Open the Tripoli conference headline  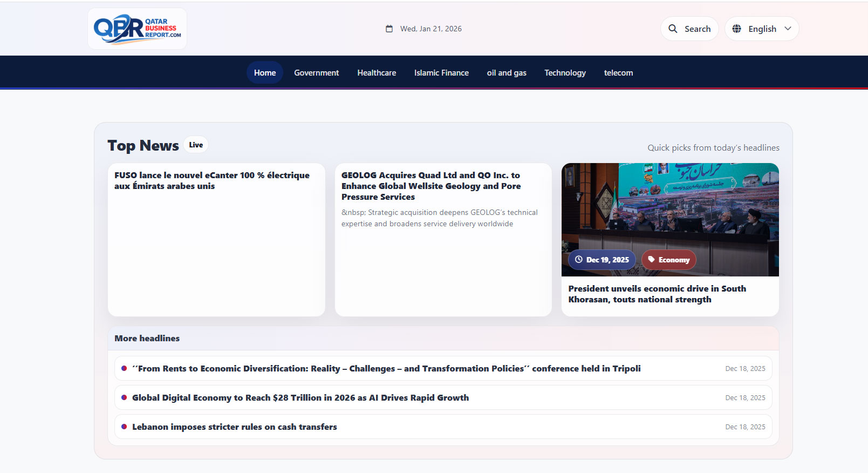tap(386, 368)
